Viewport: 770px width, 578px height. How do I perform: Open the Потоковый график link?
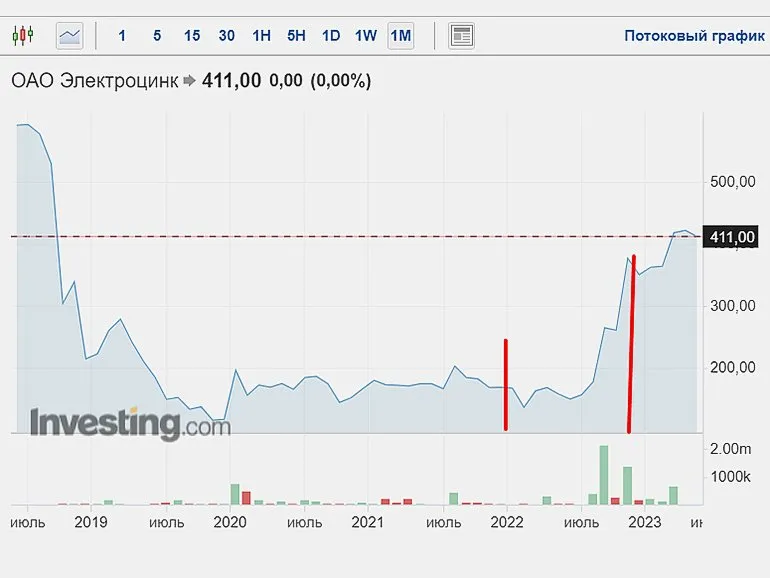tap(694, 36)
